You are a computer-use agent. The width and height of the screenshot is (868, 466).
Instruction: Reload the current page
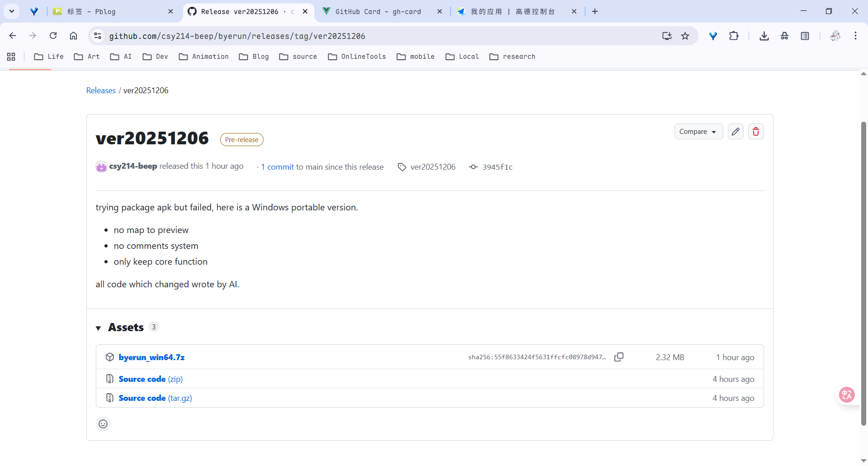click(53, 36)
